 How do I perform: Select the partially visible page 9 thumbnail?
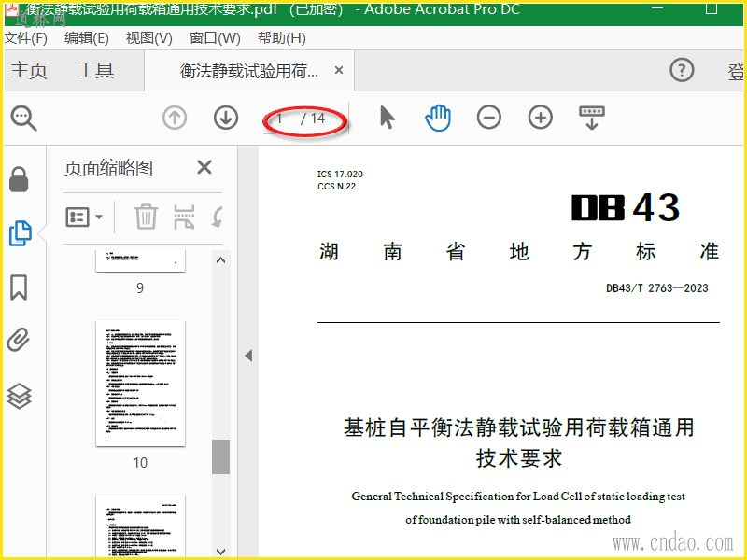[141, 261]
